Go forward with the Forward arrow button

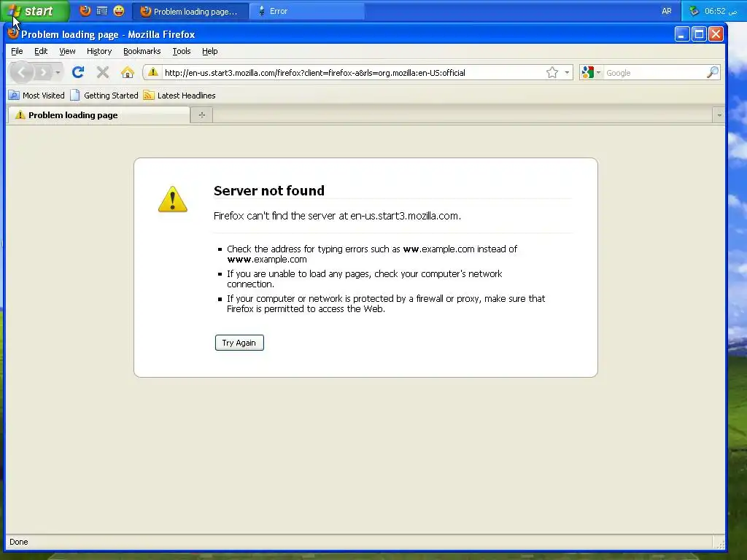43,72
